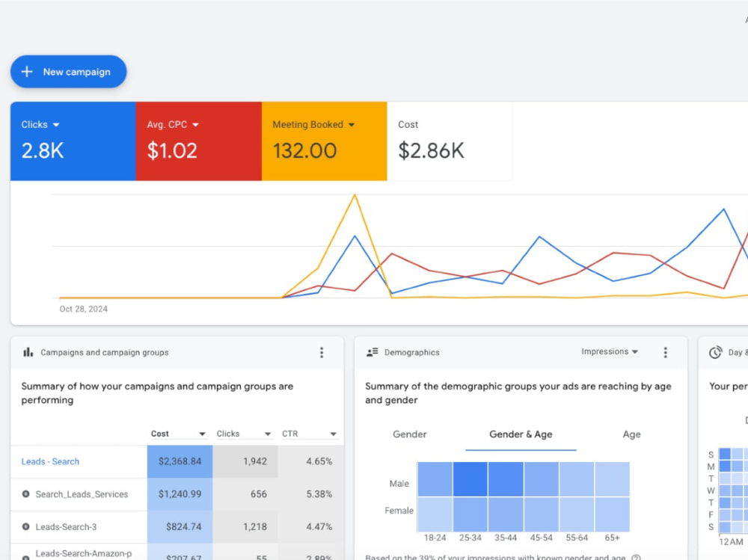The image size is (748, 560).
Task: Click the 5.38% CTR cell
Action: coord(310,494)
